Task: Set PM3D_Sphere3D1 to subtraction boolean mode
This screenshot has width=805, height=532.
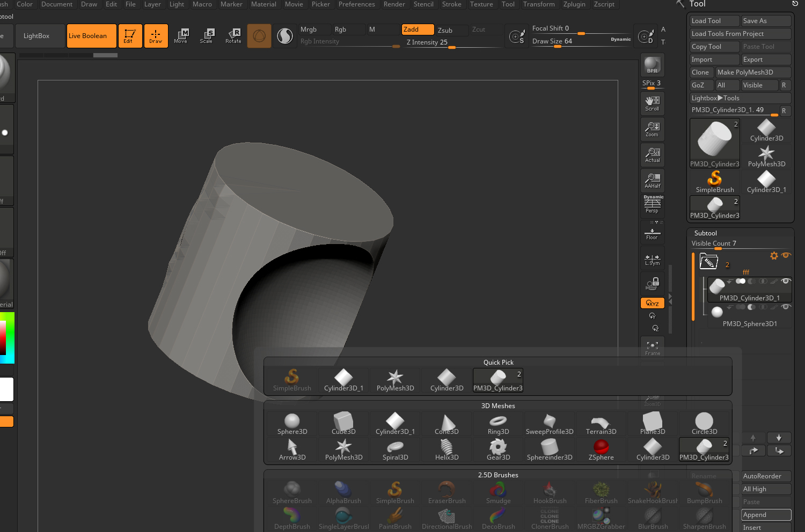Action: click(x=751, y=307)
